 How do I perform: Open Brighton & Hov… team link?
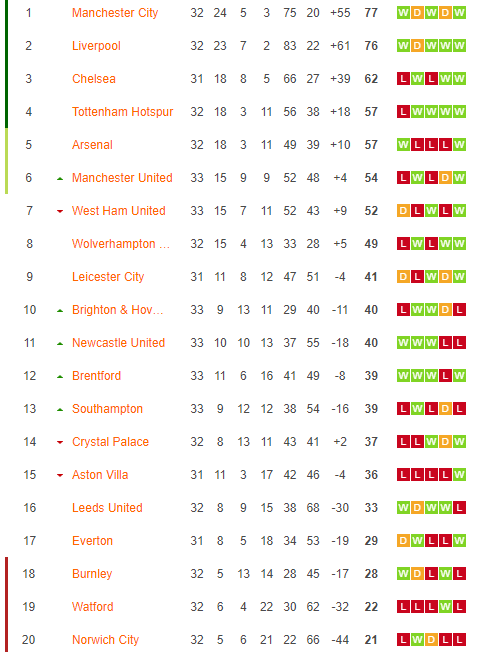[117, 310]
